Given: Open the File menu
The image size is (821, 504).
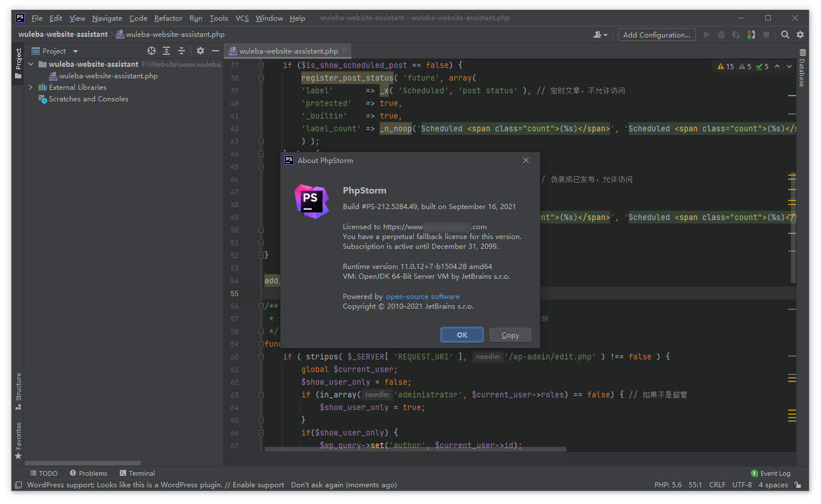Looking at the screenshot, I should point(37,18).
